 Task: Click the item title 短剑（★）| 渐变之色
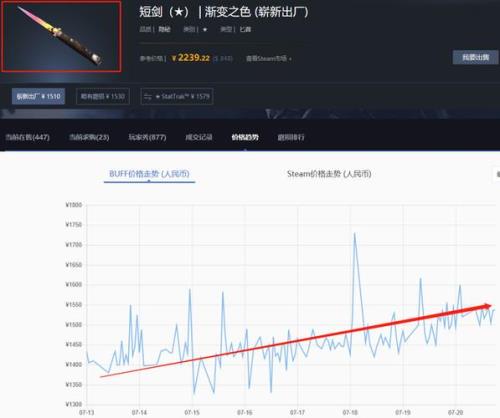click(224, 12)
